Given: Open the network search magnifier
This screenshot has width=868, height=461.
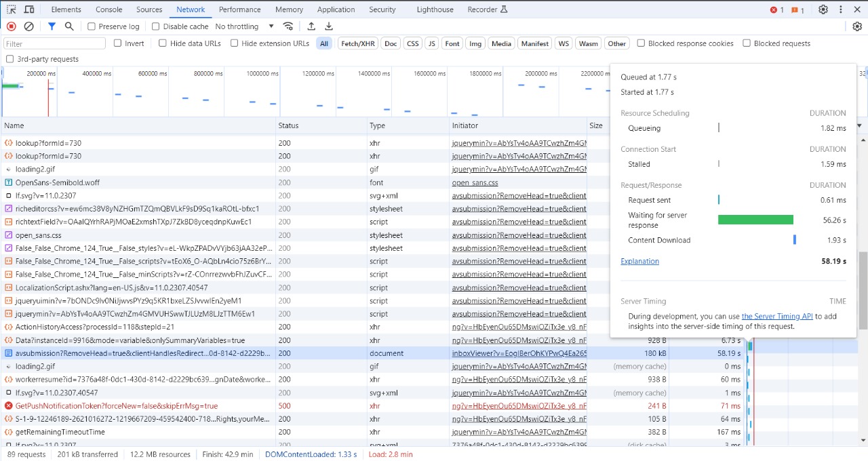Looking at the screenshot, I should pos(69,26).
